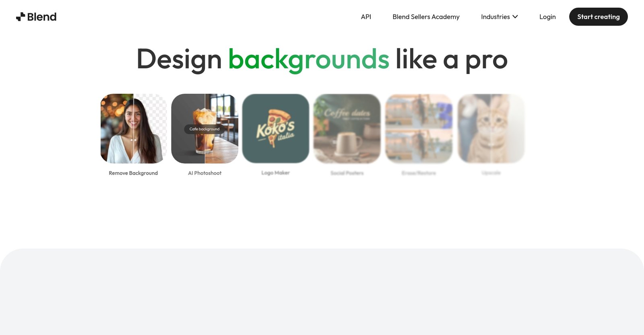Visit Blend Sellers Academy
This screenshot has width=644, height=335.
[x=426, y=17]
